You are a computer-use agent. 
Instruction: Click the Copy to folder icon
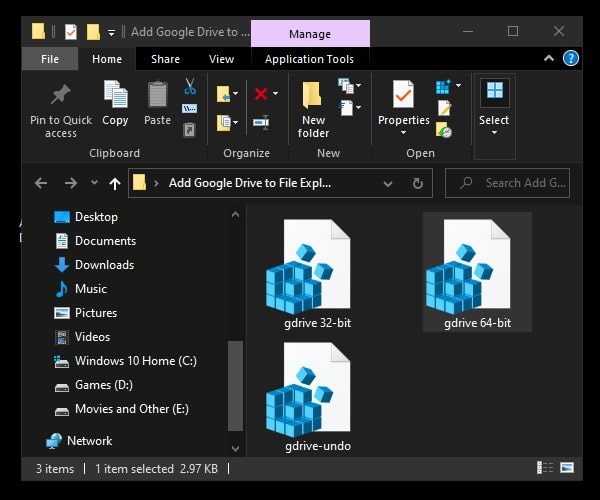tap(223, 123)
